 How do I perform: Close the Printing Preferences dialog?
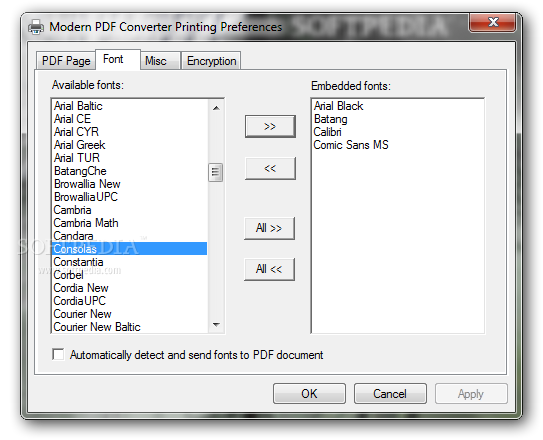(x=492, y=23)
